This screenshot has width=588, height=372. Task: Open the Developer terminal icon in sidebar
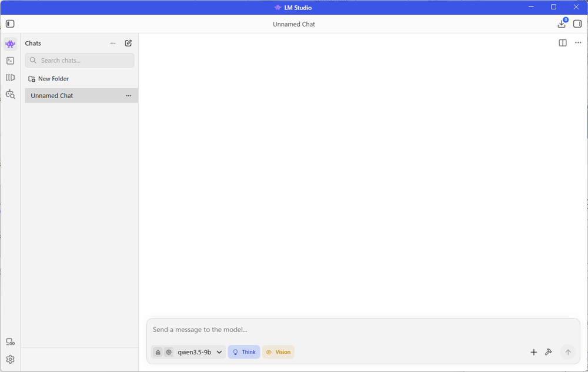(10, 61)
